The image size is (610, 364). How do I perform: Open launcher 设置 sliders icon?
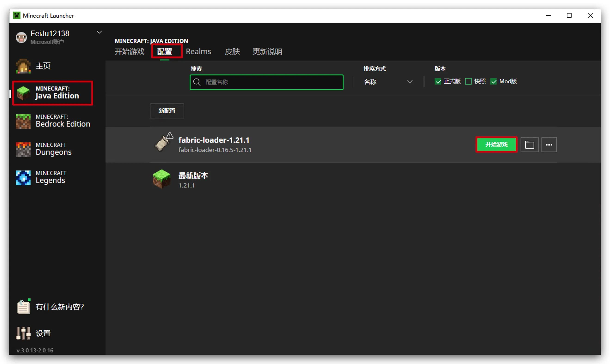23,333
